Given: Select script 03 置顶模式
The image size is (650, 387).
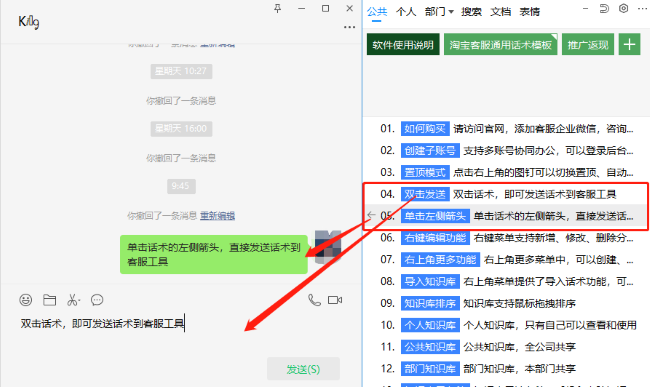Looking at the screenshot, I should click(x=506, y=172).
